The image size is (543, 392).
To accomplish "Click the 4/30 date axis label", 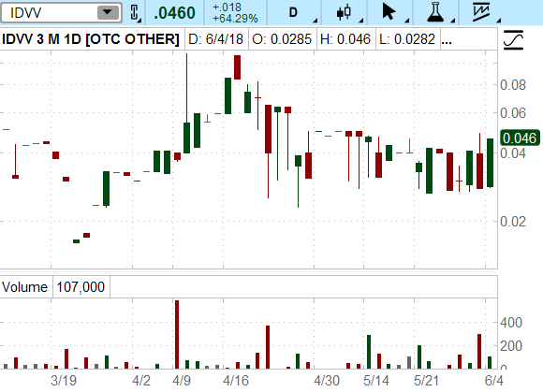I will point(327,381).
